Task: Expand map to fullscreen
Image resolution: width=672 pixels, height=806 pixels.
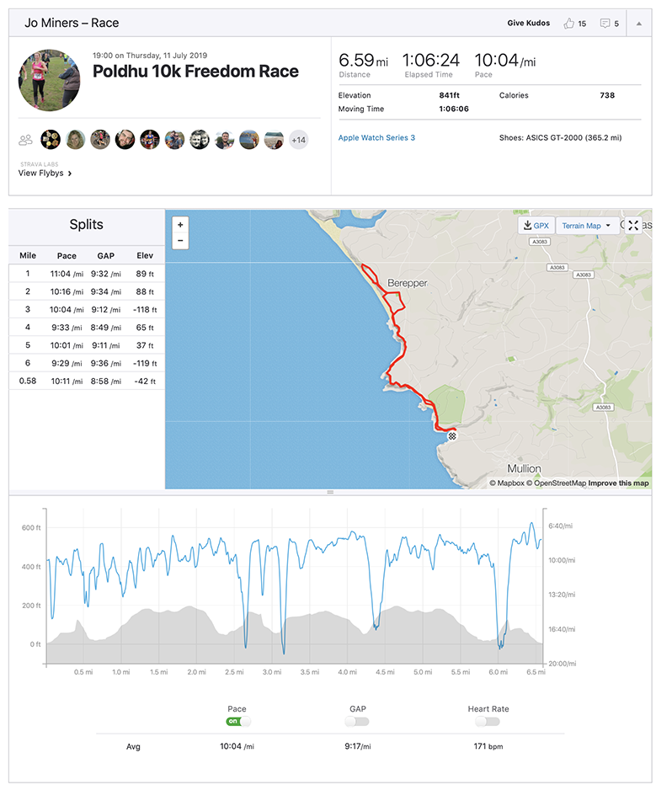Action: coord(633,226)
